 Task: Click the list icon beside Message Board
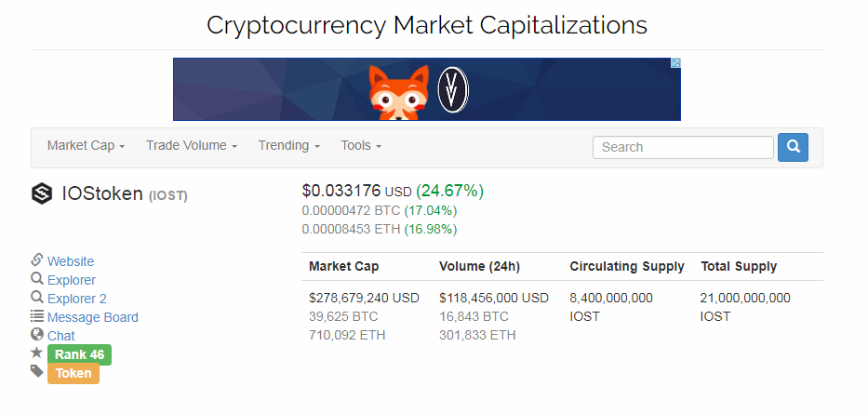37,316
